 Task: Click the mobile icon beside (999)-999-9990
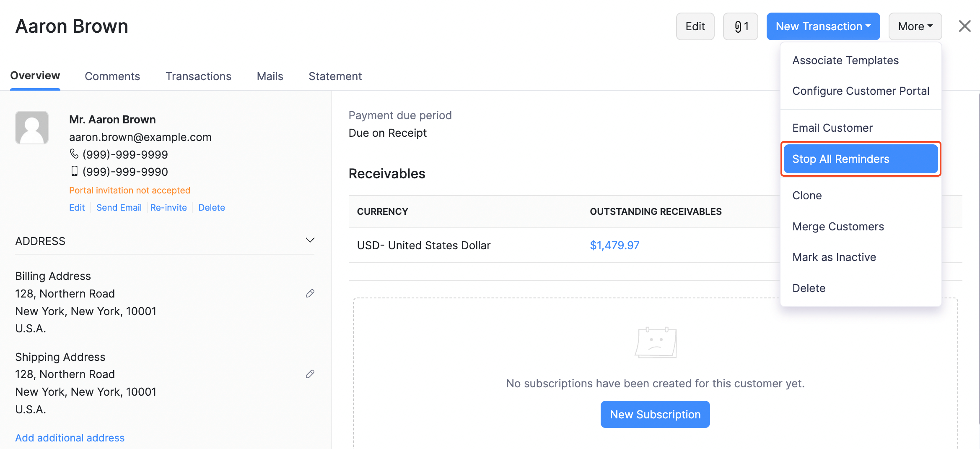point(75,171)
